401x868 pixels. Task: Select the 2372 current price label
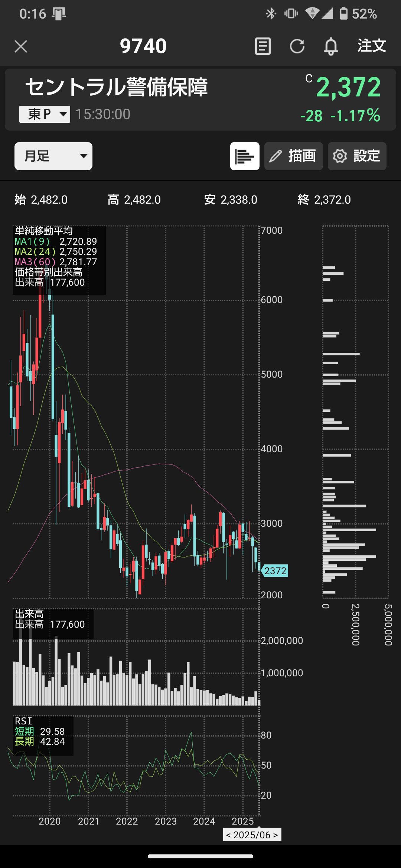point(275,571)
